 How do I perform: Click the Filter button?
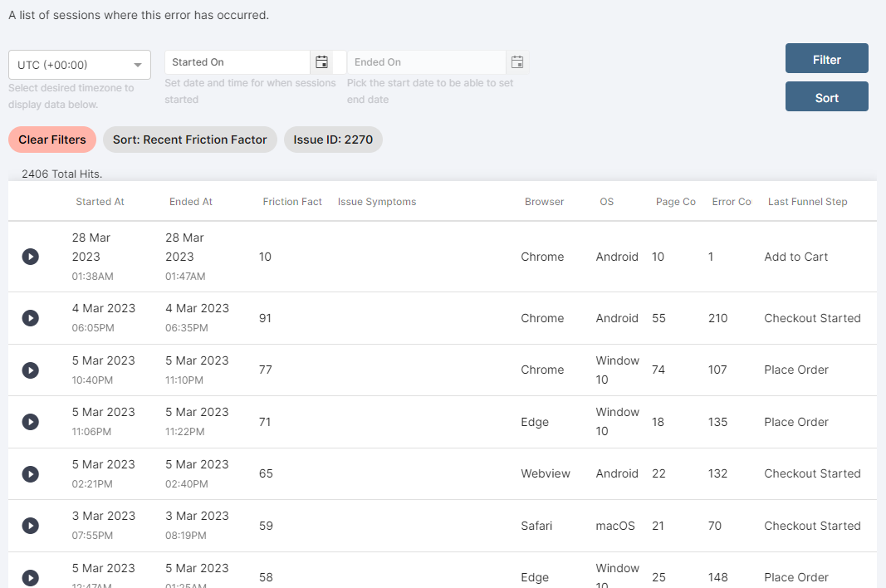tap(827, 58)
